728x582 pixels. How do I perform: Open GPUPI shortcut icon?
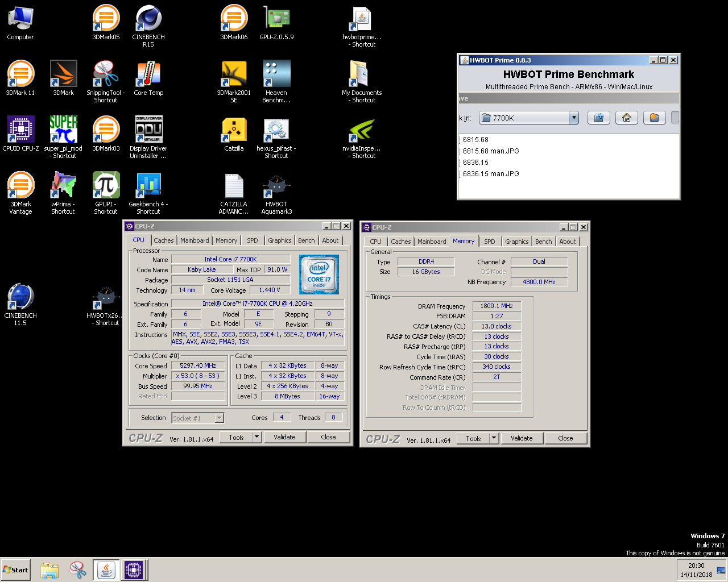(x=106, y=193)
